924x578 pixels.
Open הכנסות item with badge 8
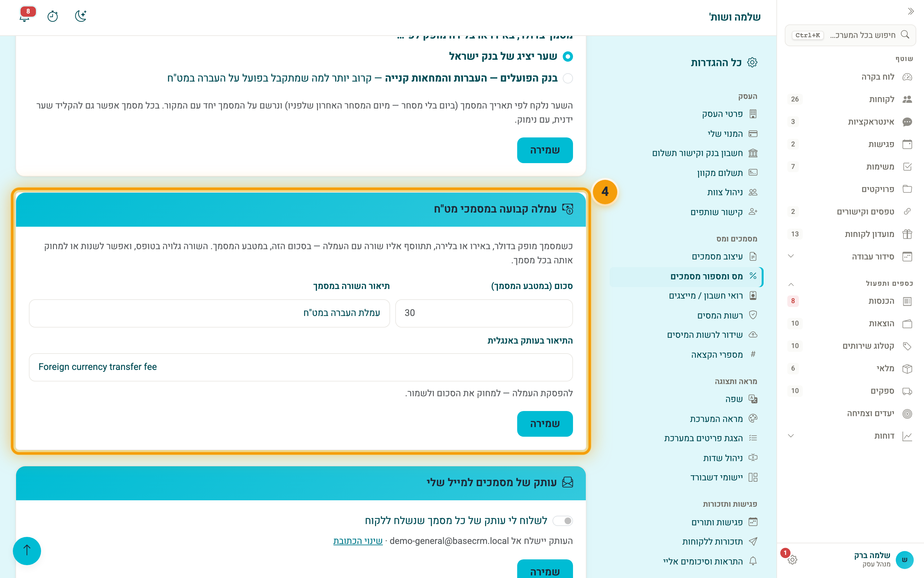pyautogui.click(x=850, y=301)
